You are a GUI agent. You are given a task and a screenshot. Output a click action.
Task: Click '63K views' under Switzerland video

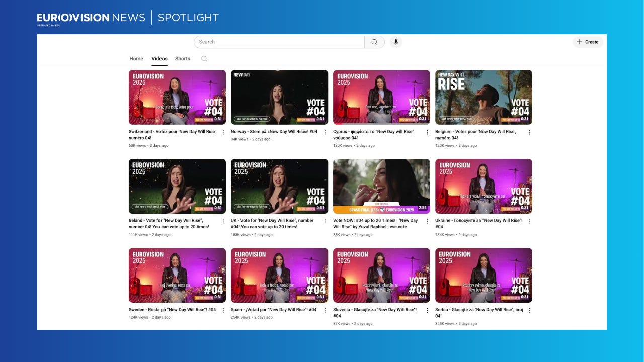click(x=137, y=146)
